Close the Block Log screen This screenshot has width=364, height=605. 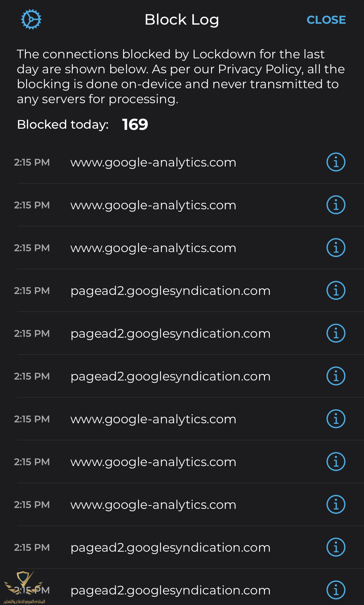coord(326,20)
